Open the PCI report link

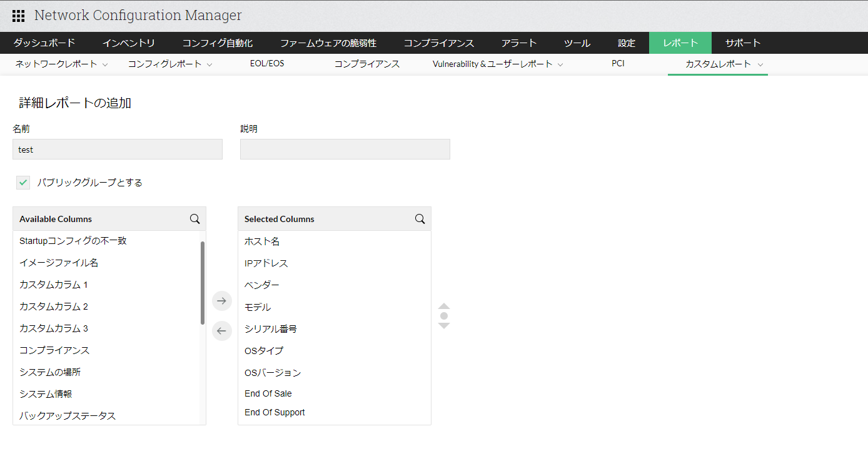click(618, 64)
